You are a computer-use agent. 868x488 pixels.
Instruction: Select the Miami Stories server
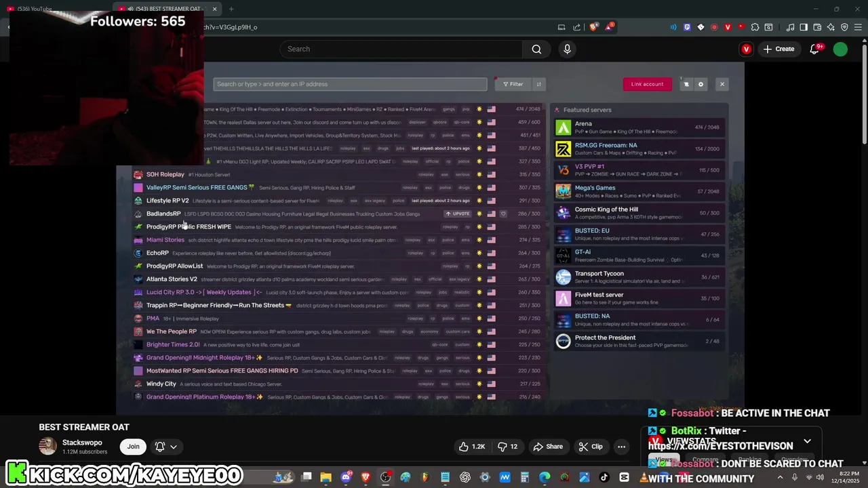pyautogui.click(x=339, y=240)
